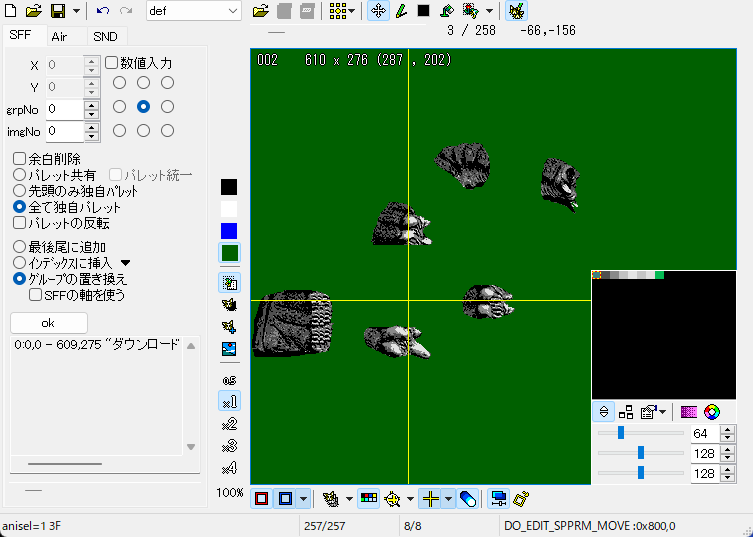
Task: Click the ok button
Action: tap(49, 323)
